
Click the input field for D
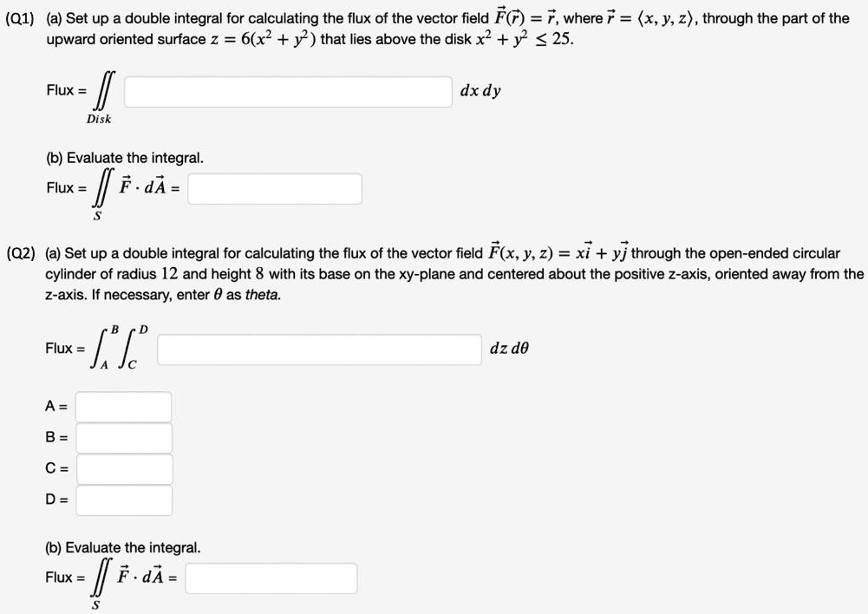pyautogui.click(x=122, y=500)
